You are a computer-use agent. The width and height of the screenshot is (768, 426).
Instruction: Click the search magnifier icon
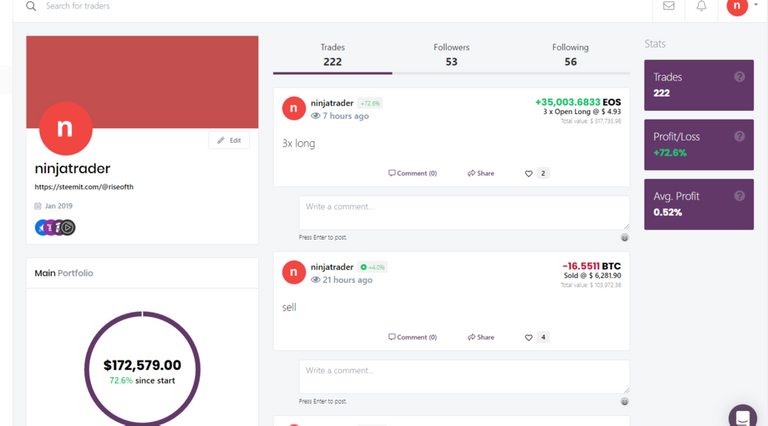click(x=31, y=6)
